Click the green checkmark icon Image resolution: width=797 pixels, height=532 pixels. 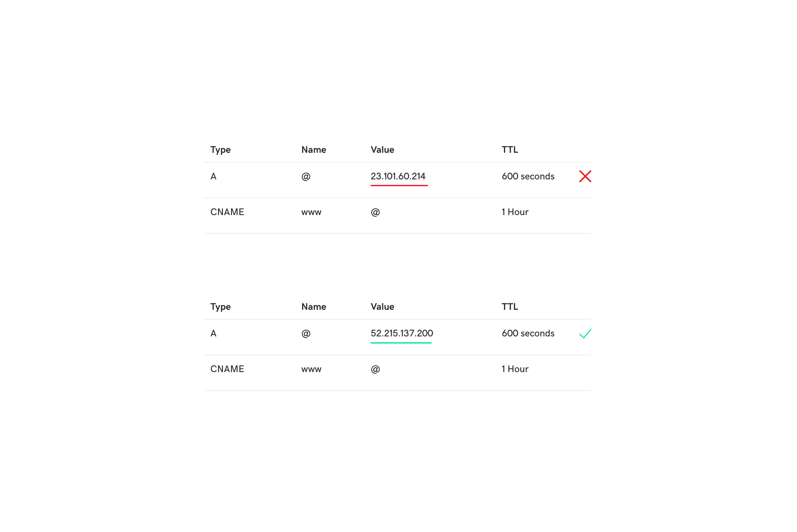(x=585, y=333)
